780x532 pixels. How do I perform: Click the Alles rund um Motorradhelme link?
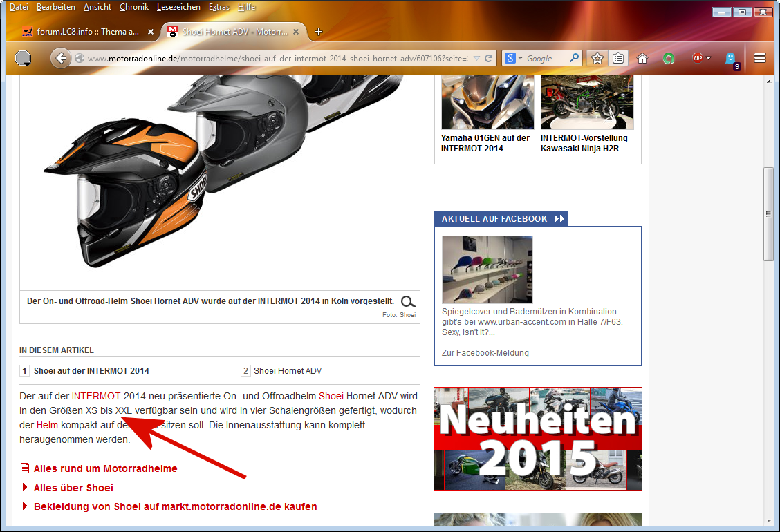pyautogui.click(x=105, y=468)
